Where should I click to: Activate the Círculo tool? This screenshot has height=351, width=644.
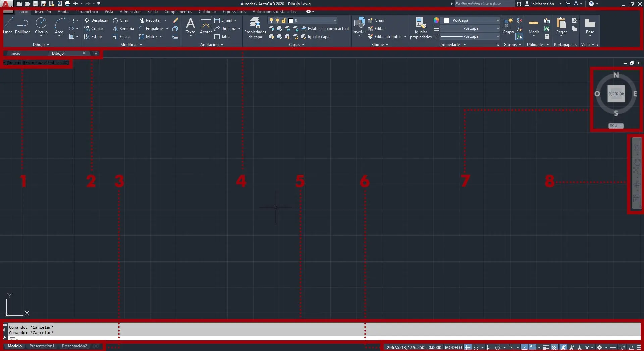coord(41,26)
